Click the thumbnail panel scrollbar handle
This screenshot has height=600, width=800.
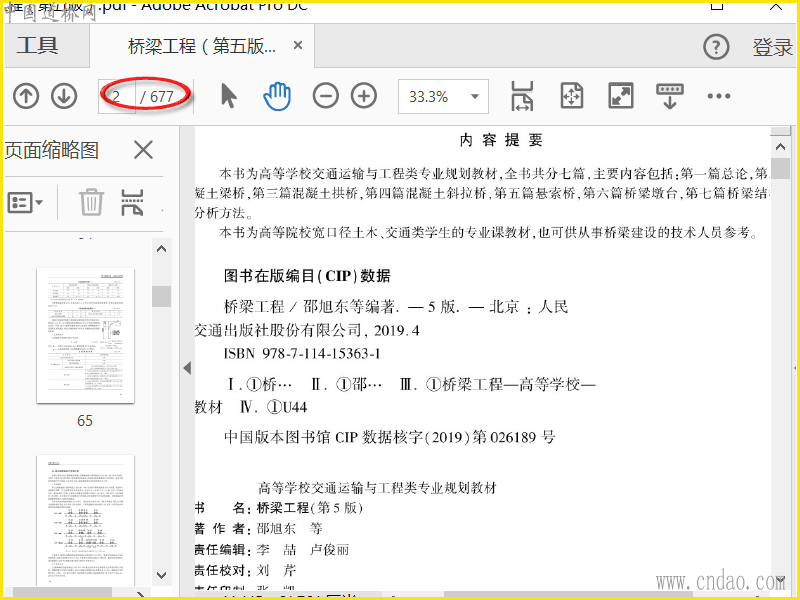[162, 296]
